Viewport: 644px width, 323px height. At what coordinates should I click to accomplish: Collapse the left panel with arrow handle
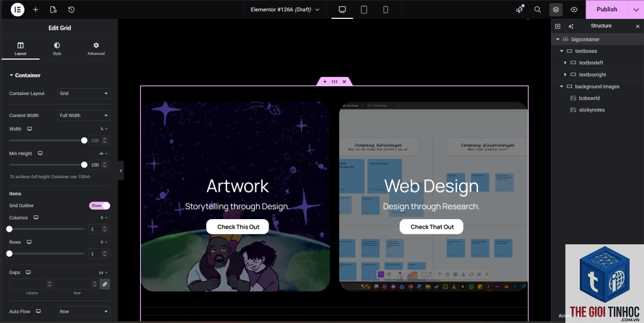[121, 171]
